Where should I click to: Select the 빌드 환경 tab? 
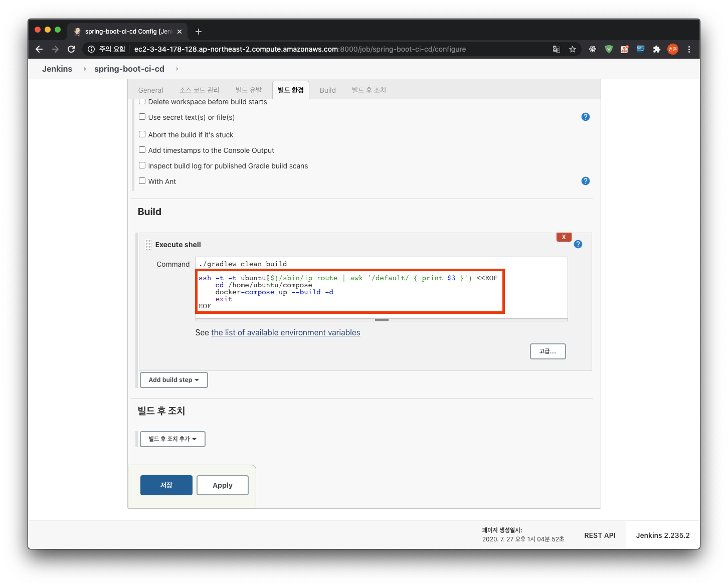tap(291, 90)
